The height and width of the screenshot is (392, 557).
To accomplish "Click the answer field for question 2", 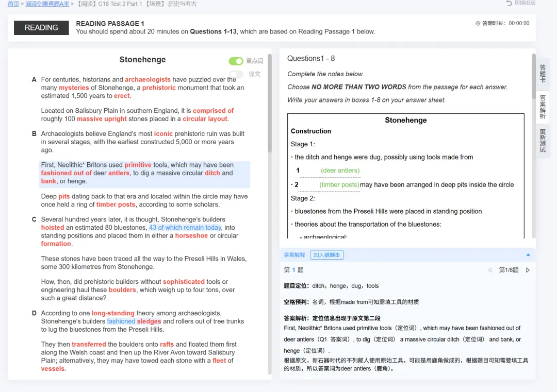I will tap(330, 185).
